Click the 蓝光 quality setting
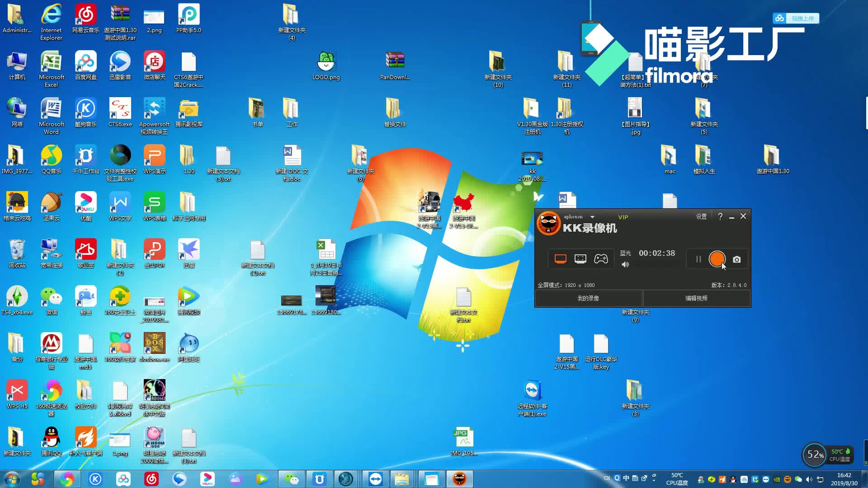Viewport: 868px width, 488px height. 625,253
